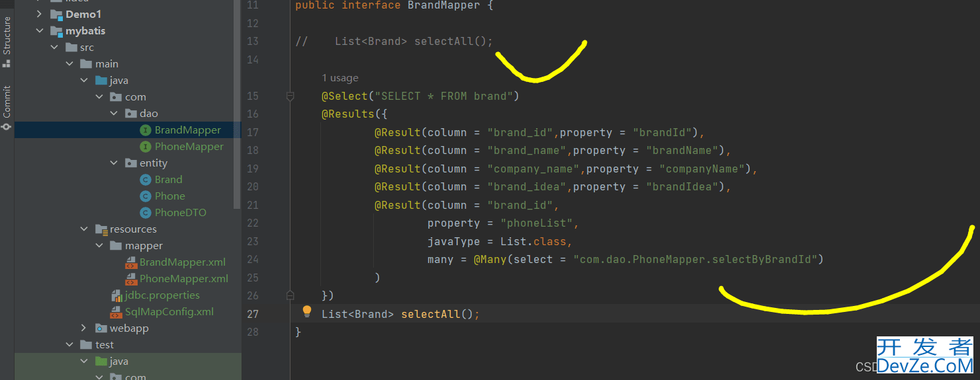Click the Structure tab icon in left strip
The image size is (980, 380).
[7, 63]
